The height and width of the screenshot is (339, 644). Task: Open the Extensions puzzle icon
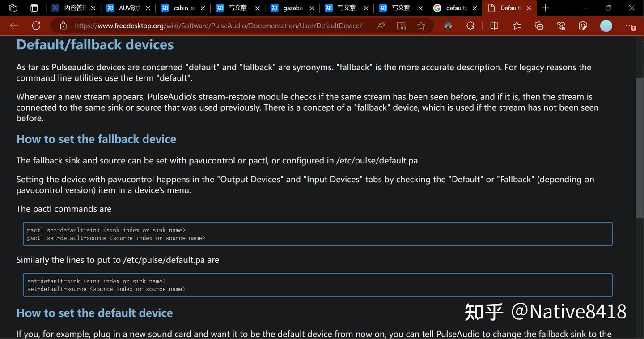pyautogui.click(x=470, y=26)
